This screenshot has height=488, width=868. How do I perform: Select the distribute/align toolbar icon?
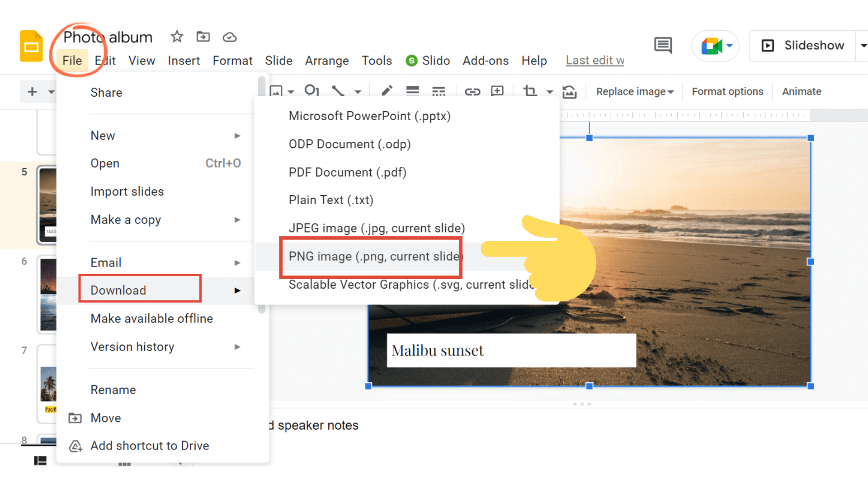[x=439, y=92]
